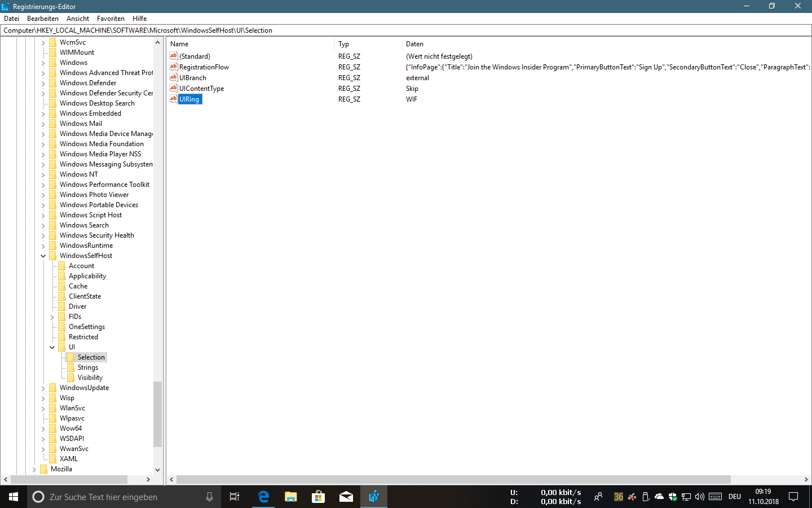Open the Windows Start menu

coord(14,497)
